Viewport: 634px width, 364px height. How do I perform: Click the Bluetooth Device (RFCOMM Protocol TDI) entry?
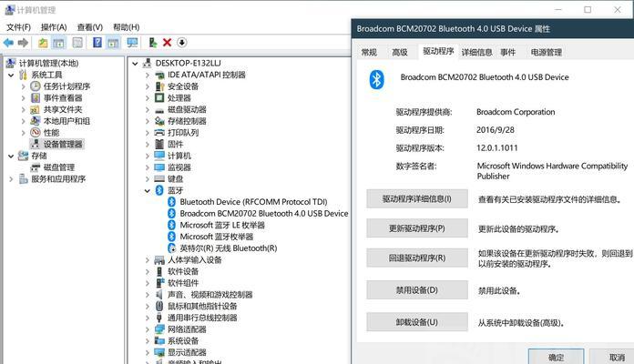tap(253, 202)
